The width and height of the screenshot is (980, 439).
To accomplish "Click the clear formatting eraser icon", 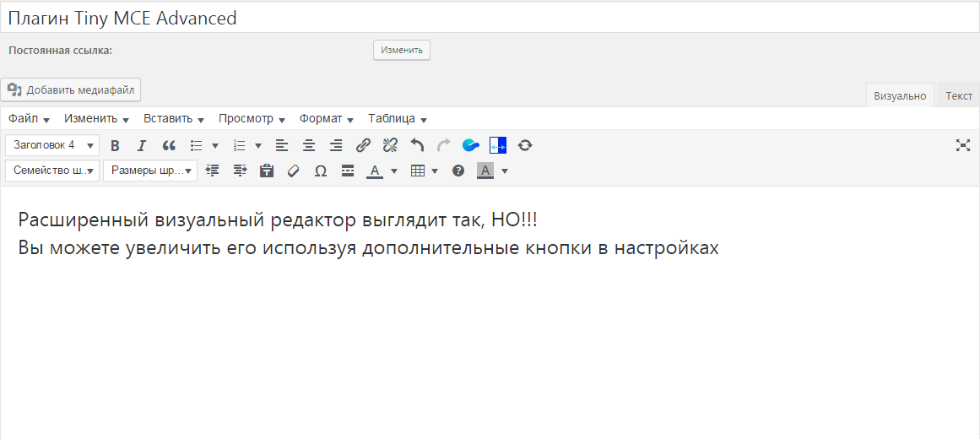I will [294, 171].
